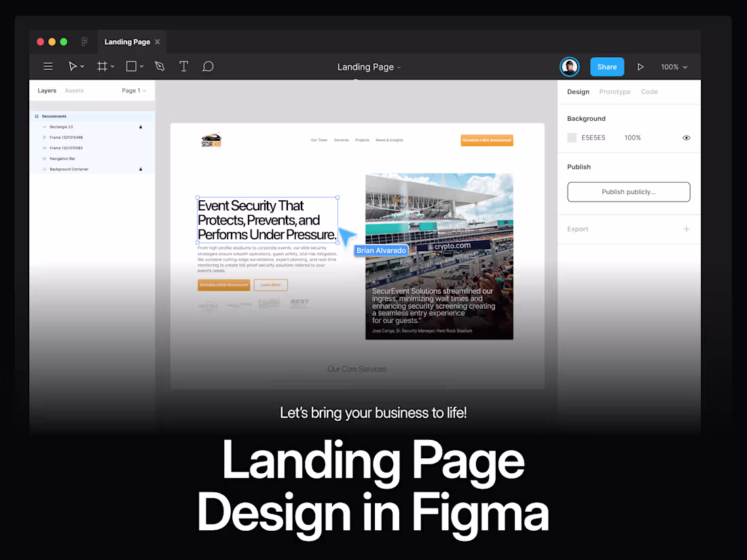
Task: Unlock the Rectangle 23 layer
Action: [x=141, y=126]
